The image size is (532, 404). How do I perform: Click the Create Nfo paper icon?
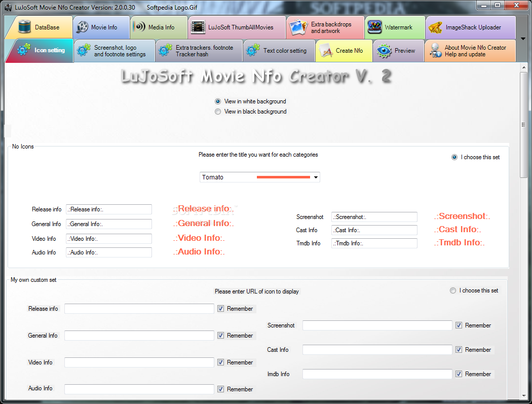click(x=326, y=51)
